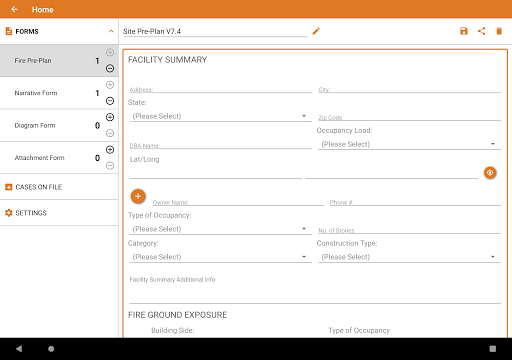Remove a Diagram Form
This screenshot has height=360, width=512.
point(110,133)
